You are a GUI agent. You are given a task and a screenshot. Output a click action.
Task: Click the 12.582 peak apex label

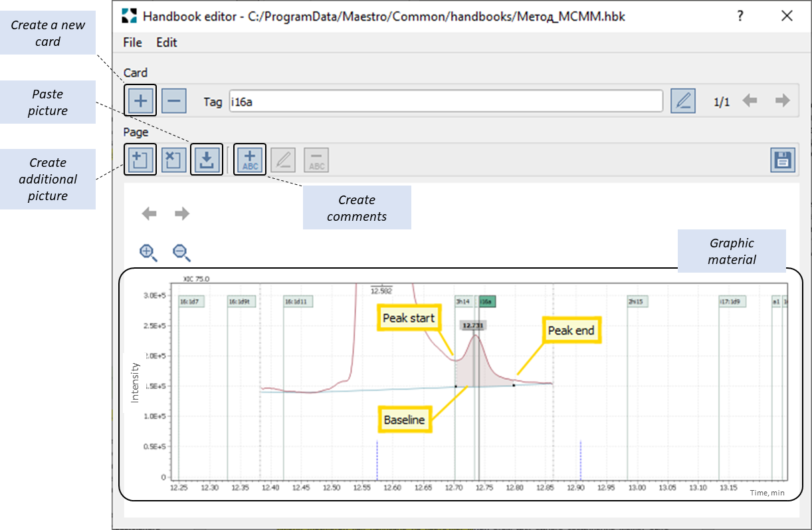[381, 291]
